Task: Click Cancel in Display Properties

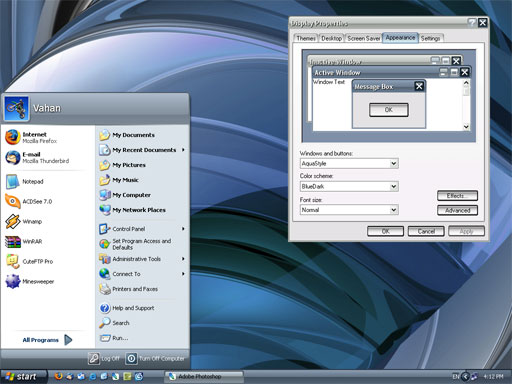Action: click(426, 231)
